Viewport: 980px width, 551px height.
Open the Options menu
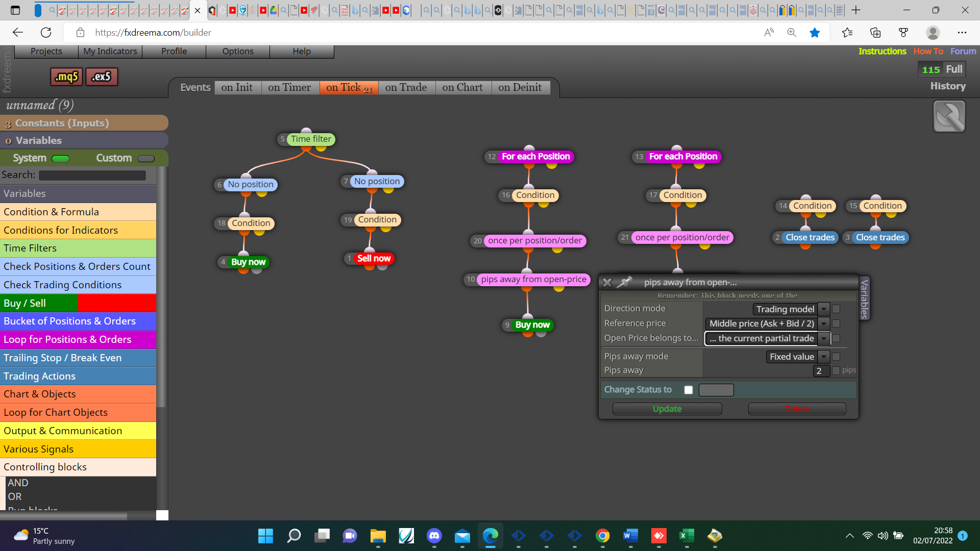[238, 52]
